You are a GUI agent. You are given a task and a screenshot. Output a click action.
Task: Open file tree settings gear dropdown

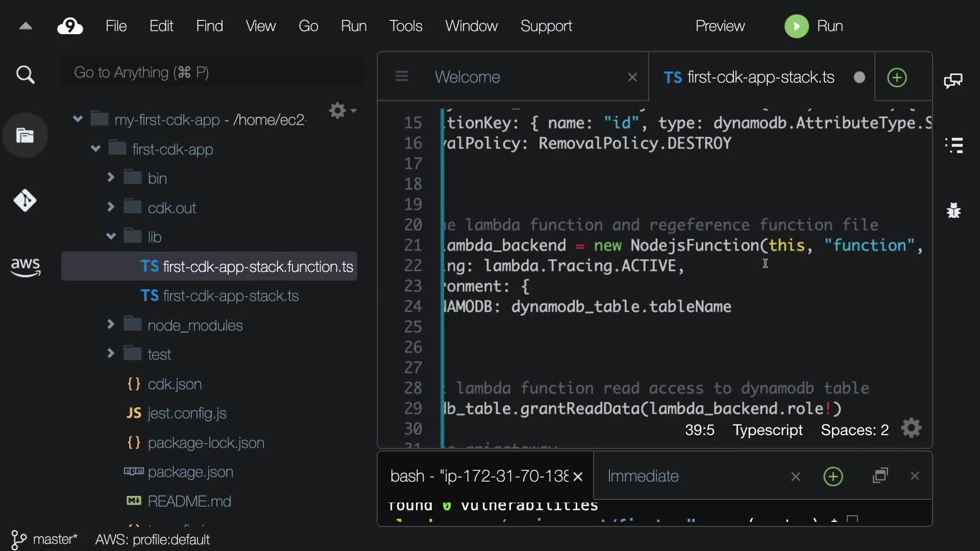tap(342, 111)
